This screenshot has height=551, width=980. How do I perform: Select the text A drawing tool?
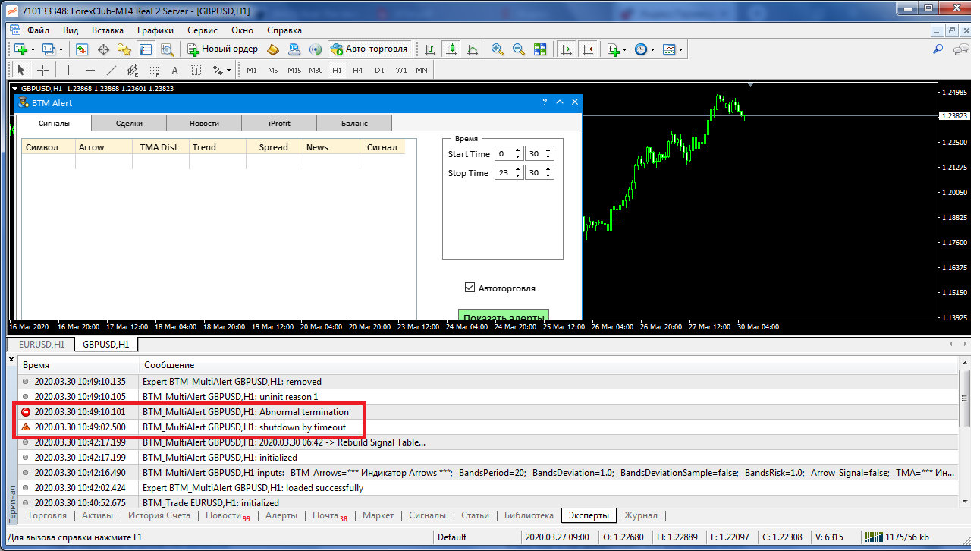(174, 70)
